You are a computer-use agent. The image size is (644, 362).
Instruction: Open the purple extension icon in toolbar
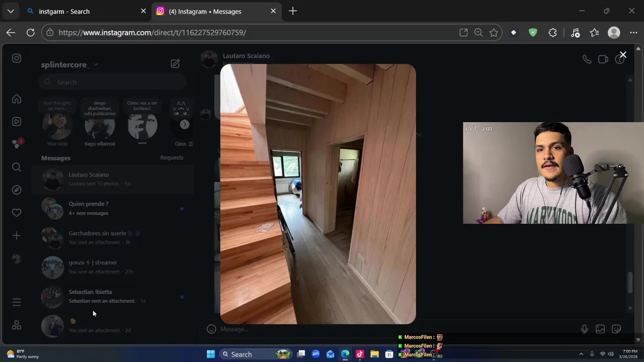point(513,33)
